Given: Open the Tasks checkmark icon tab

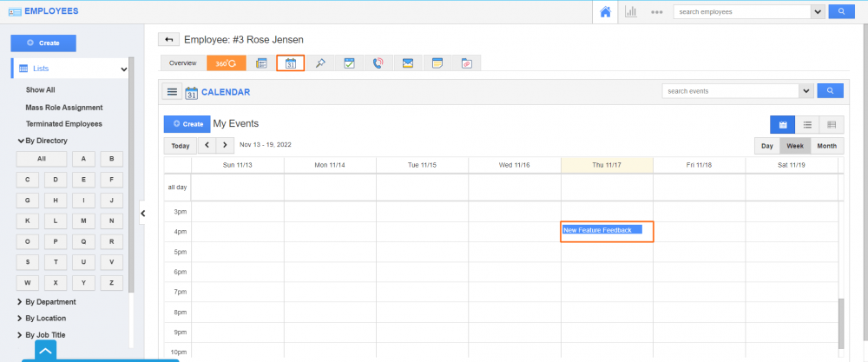Looking at the screenshot, I should 349,63.
